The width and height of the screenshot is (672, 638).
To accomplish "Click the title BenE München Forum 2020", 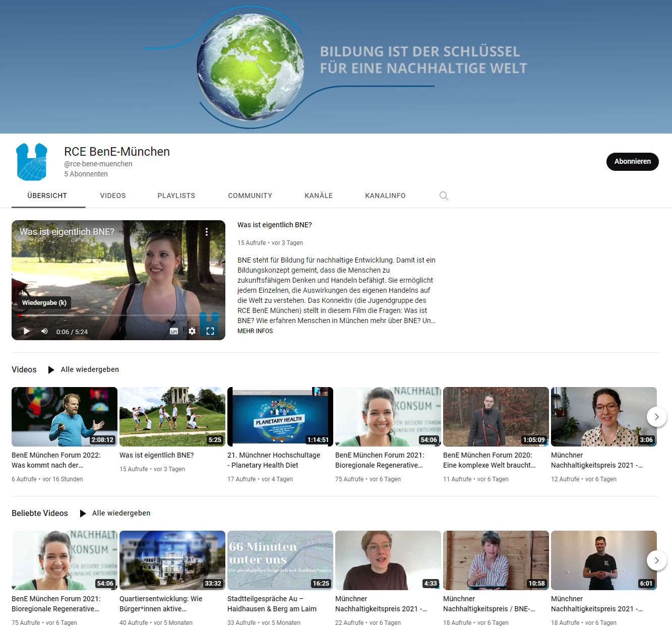I will [489, 460].
